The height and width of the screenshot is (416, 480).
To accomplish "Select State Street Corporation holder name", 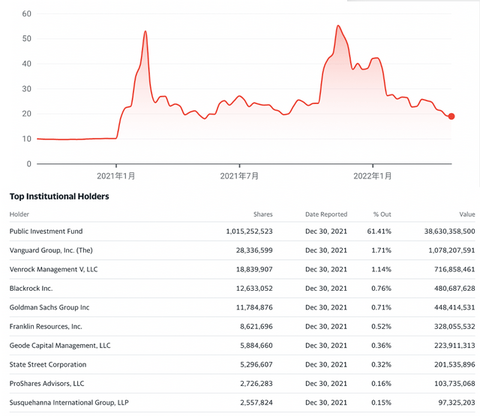I will (x=48, y=364).
